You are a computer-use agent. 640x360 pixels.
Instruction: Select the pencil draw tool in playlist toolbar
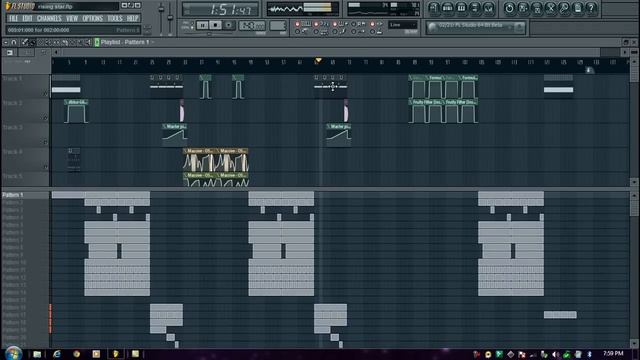pos(24,42)
